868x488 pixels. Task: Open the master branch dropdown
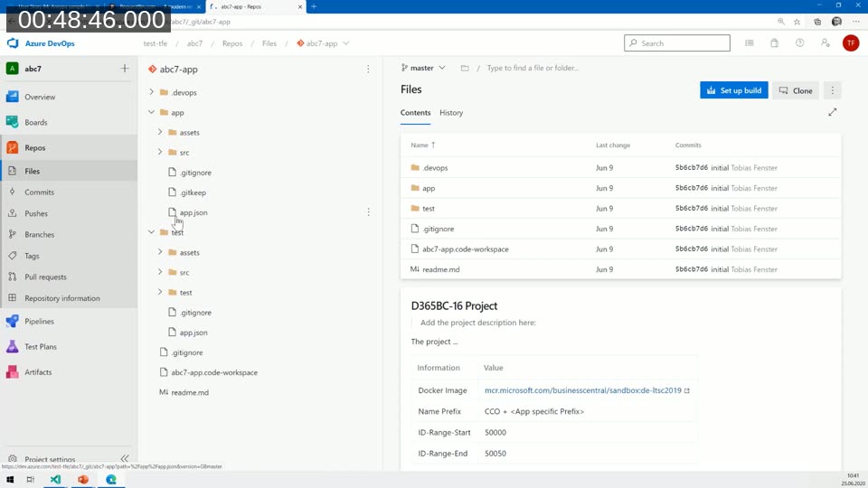423,68
